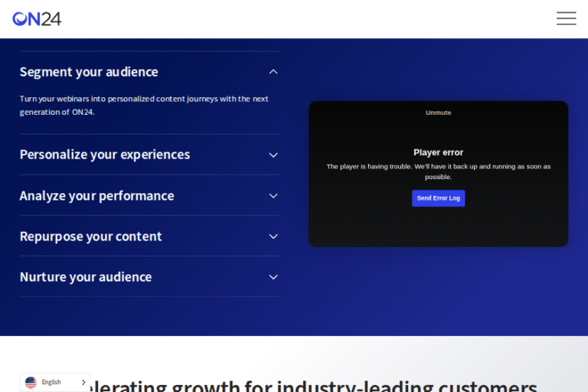
Task: Open the hamburger navigation menu
Action: [566, 18]
